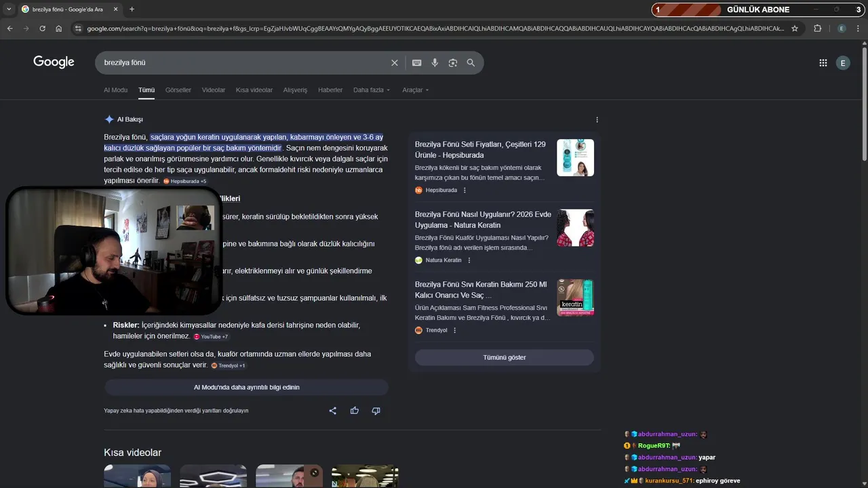Open Trendyol result three-dot menu
868x488 pixels.
coord(454,330)
